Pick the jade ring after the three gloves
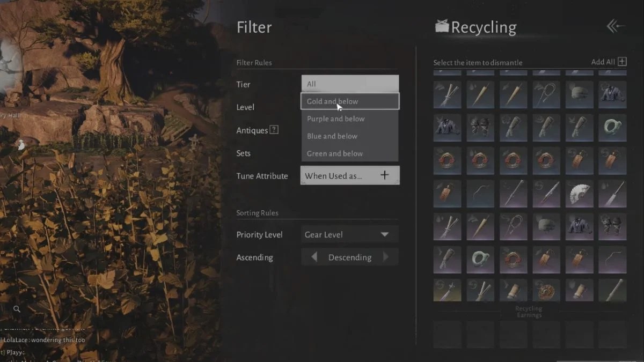 [x=612, y=128]
